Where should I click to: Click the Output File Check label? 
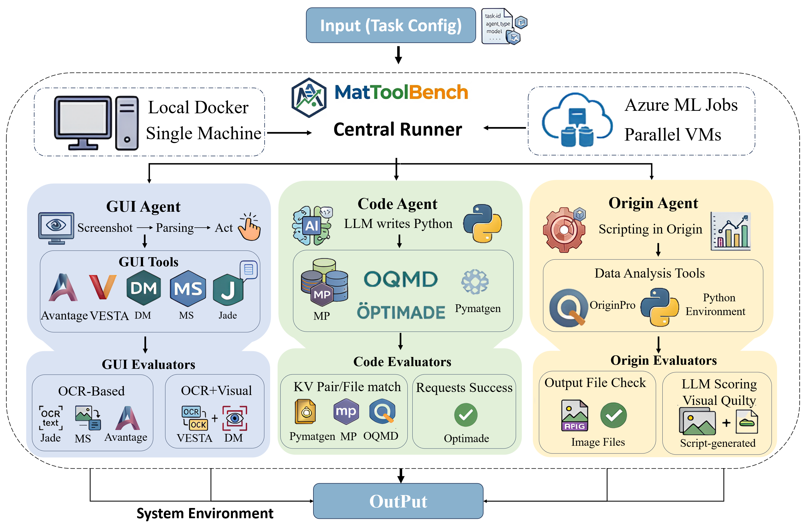(x=595, y=383)
